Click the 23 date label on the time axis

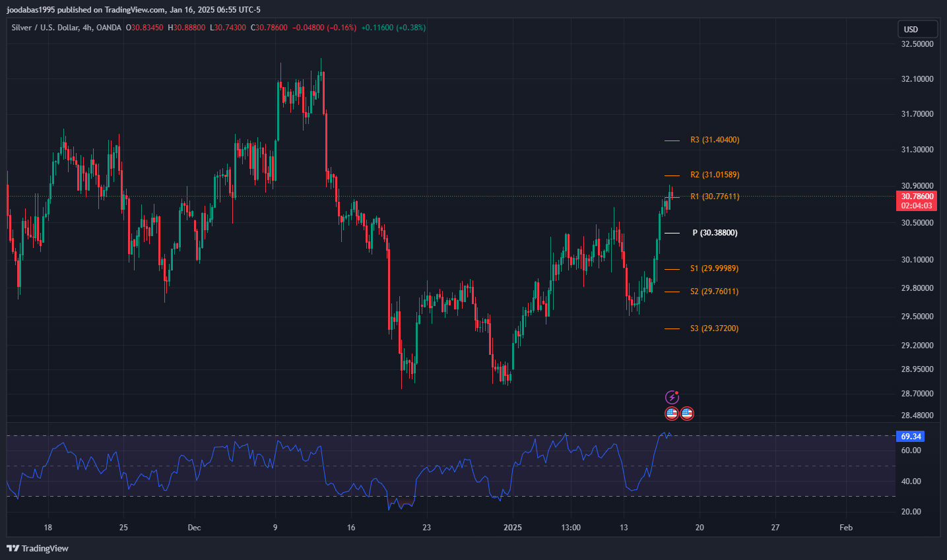[427, 528]
